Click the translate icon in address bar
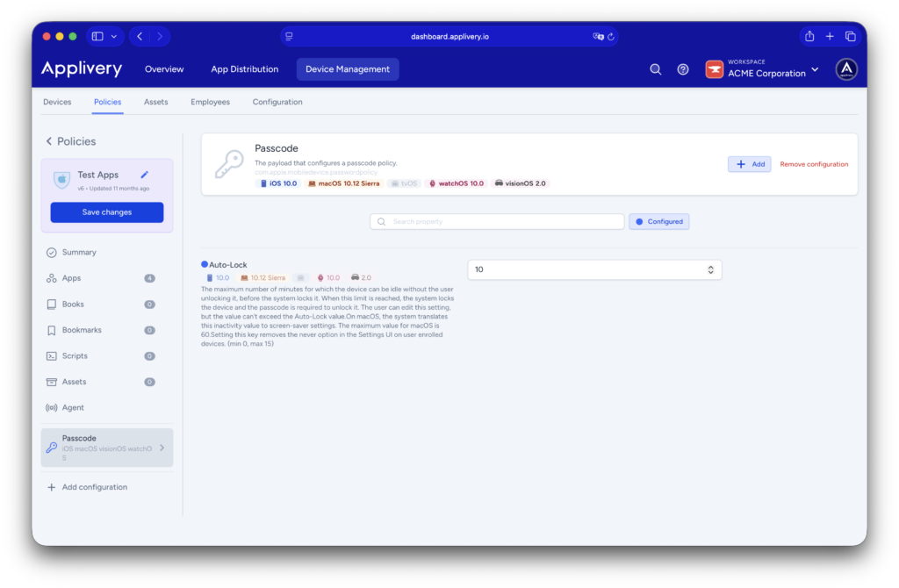The width and height of the screenshot is (899, 588). (599, 36)
